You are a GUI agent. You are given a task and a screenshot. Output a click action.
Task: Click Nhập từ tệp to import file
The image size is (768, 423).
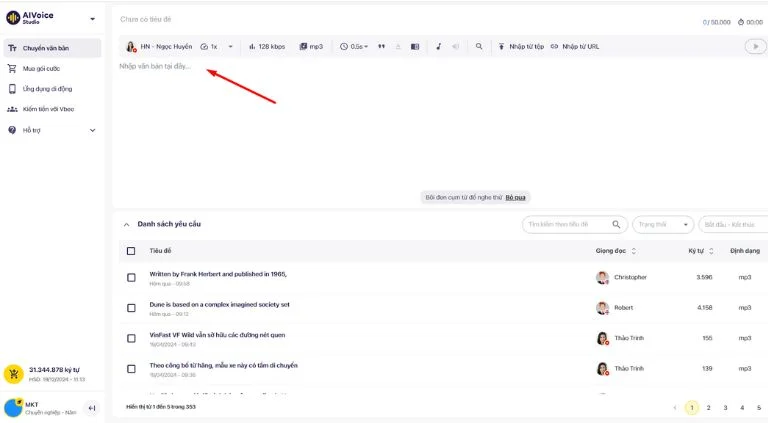coord(521,47)
